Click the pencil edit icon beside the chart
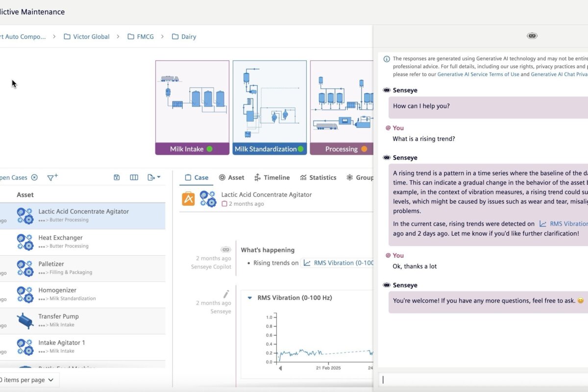Screen dimensions: 588x392 pyautogui.click(x=226, y=294)
